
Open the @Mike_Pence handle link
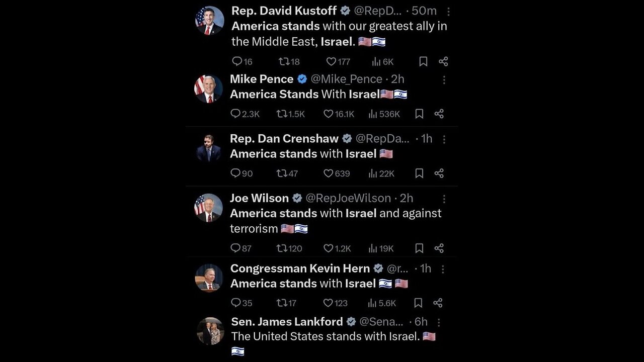tap(346, 79)
